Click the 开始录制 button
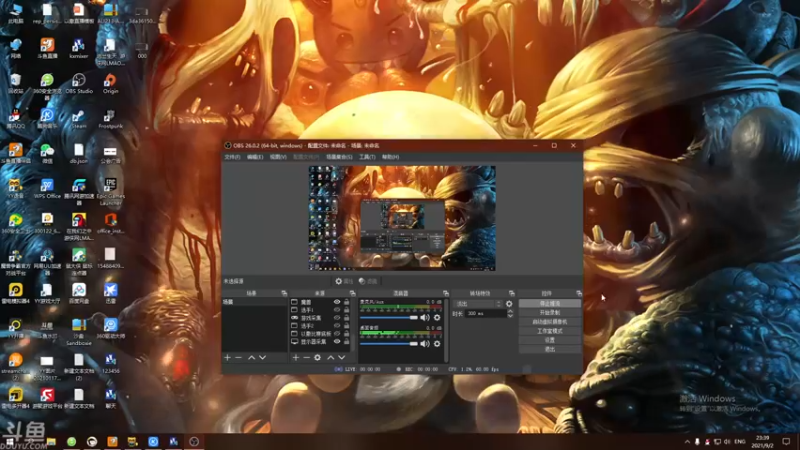This screenshot has height=450, width=800. (x=549, y=313)
